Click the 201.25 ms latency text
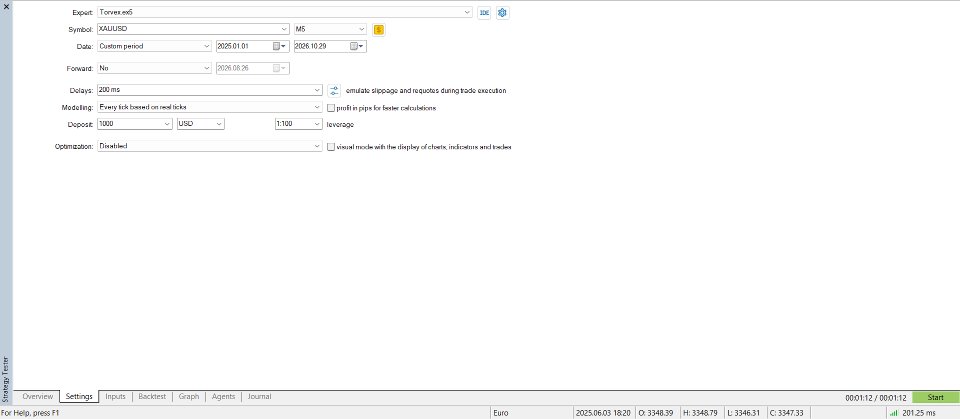 click(919, 413)
